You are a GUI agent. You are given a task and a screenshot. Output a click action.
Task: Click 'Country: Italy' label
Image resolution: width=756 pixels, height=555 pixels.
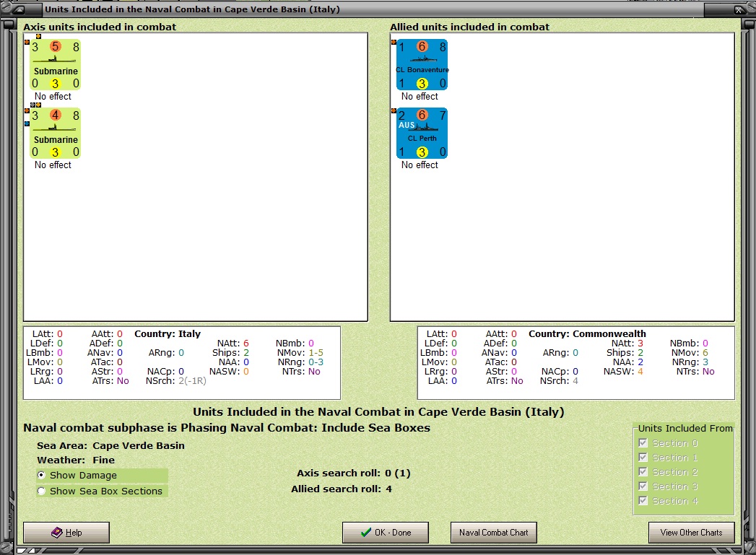tap(168, 334)
